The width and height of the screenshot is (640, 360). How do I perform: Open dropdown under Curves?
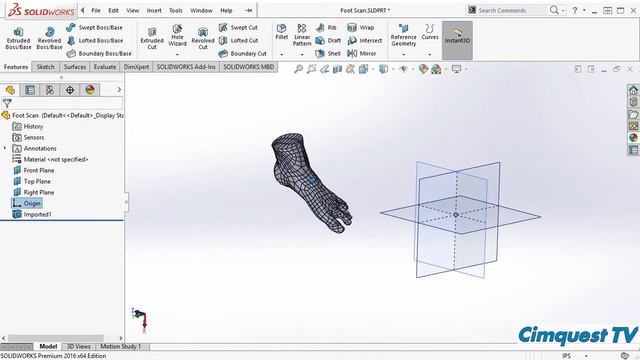[x=430, y=55]
